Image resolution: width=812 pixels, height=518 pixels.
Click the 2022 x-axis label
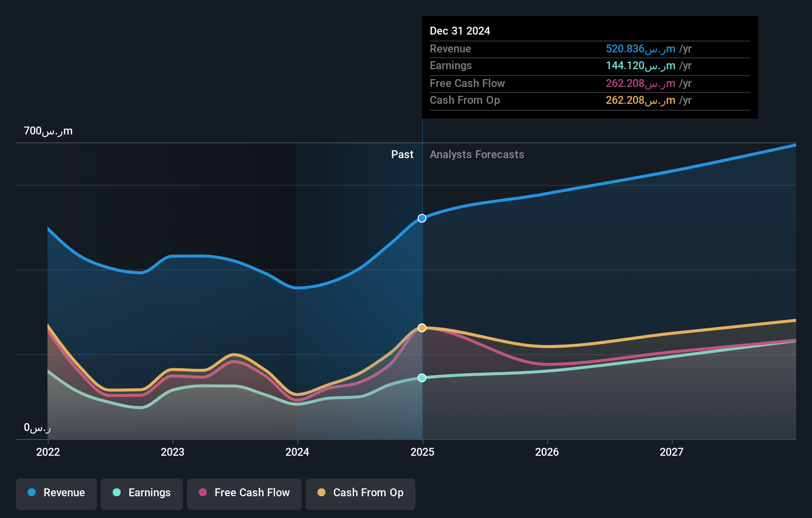click(48, 452)
